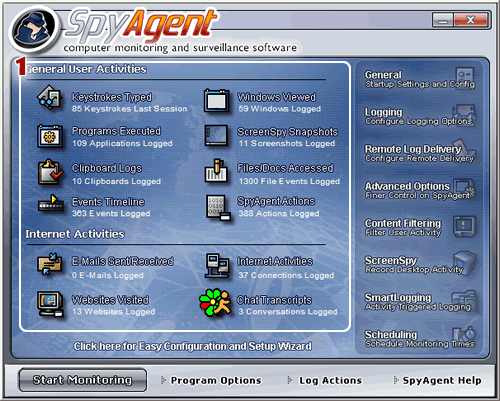
Task: Open the ScreenSpy Snapshots screen icon
Action: pos(217,136)
